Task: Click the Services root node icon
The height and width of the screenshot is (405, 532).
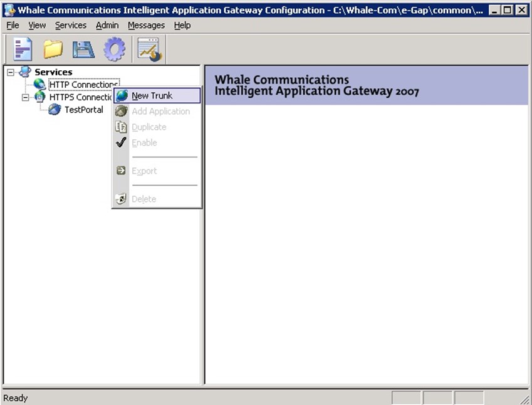Action: (x=25, y=72)
